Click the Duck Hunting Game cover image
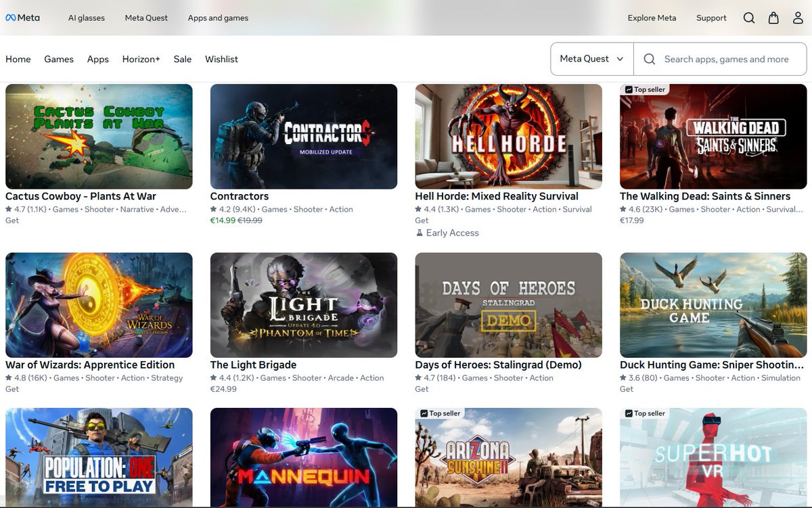 pyautogui.click(x=713, y=305)
